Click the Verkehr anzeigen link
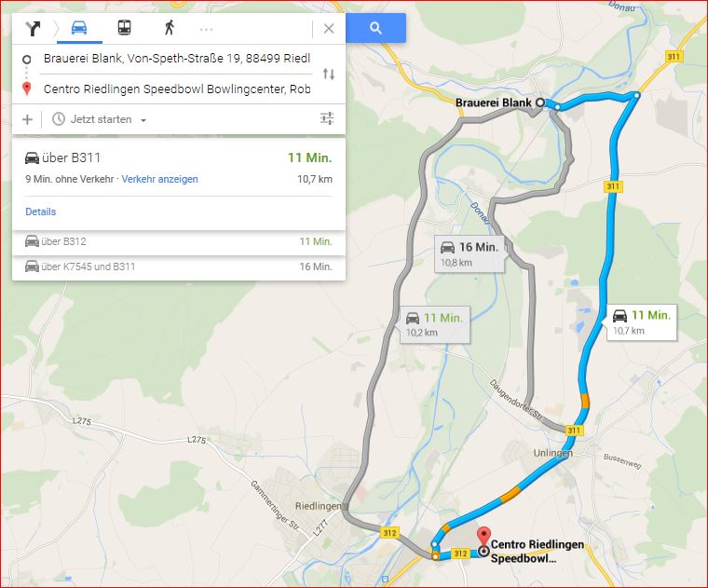The height and width of the screenshot is (588, 708). (x=160, y=179)
